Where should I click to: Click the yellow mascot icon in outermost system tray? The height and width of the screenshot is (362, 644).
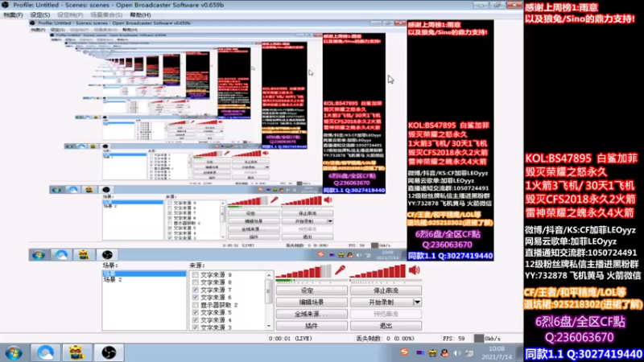click(432, 353)
